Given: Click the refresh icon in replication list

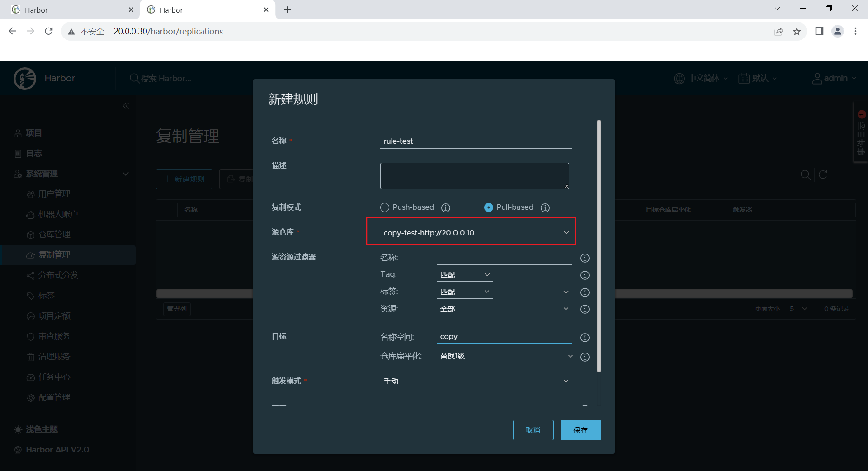Looking at the screenshot, I should point(823,174).
